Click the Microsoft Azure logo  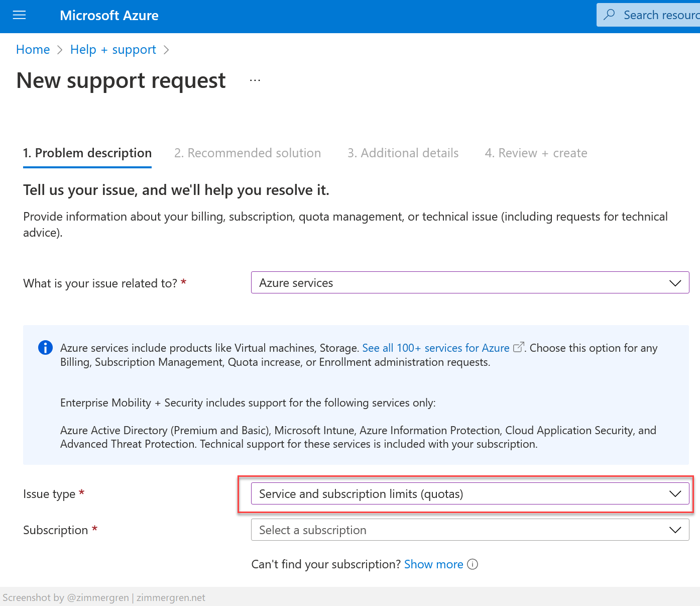(109, 15)
